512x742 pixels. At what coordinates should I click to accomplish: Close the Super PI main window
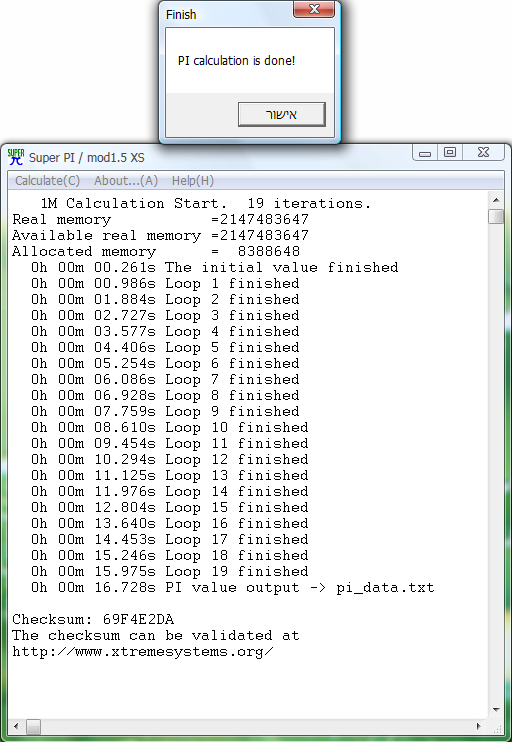coord(483,153)
